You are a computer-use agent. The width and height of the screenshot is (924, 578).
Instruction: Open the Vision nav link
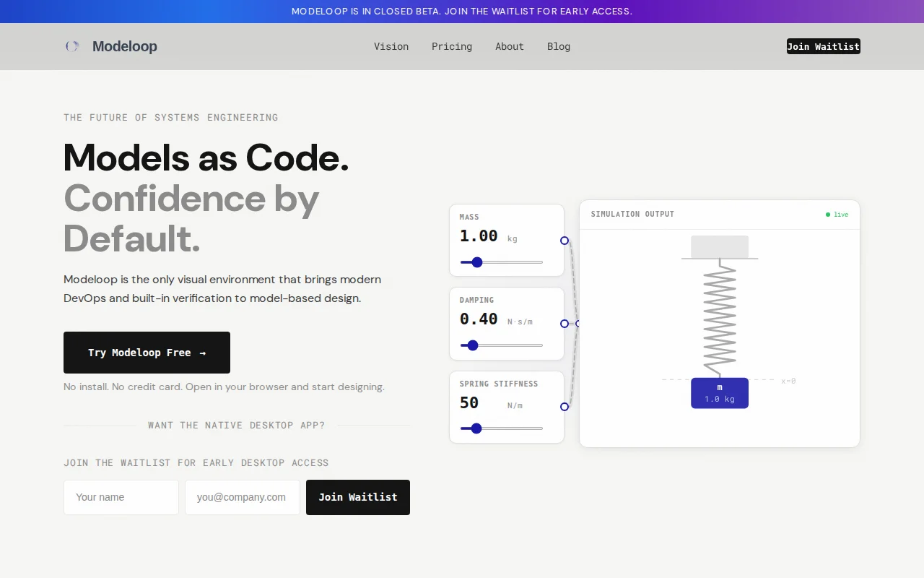click(391, 46)
